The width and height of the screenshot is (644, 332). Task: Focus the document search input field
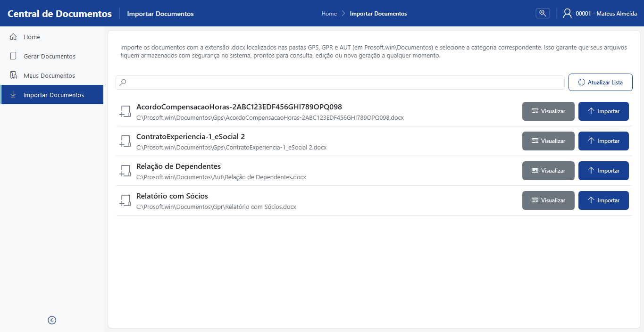tap(340, 83)
